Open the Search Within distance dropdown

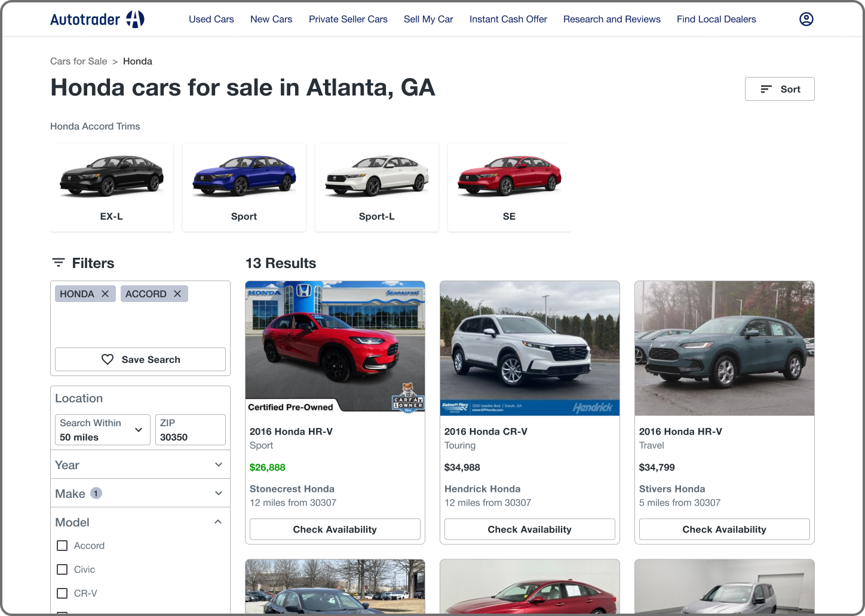point(103,430)
